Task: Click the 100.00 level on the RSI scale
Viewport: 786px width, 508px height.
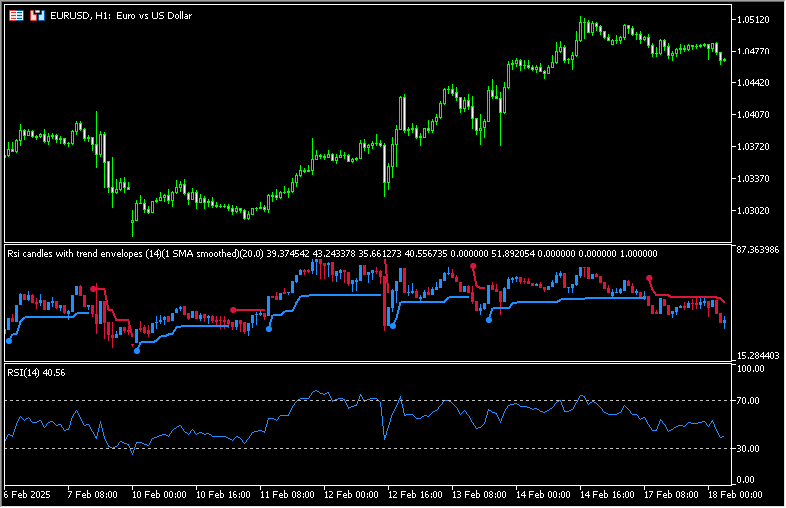Action: (751, 369)
